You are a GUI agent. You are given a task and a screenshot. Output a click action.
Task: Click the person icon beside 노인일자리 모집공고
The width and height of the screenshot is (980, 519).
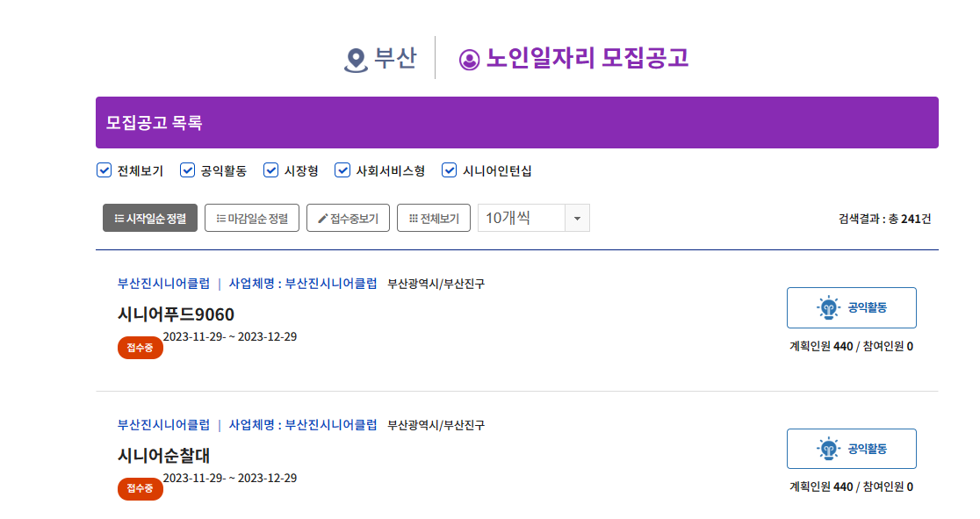(470, 60)
